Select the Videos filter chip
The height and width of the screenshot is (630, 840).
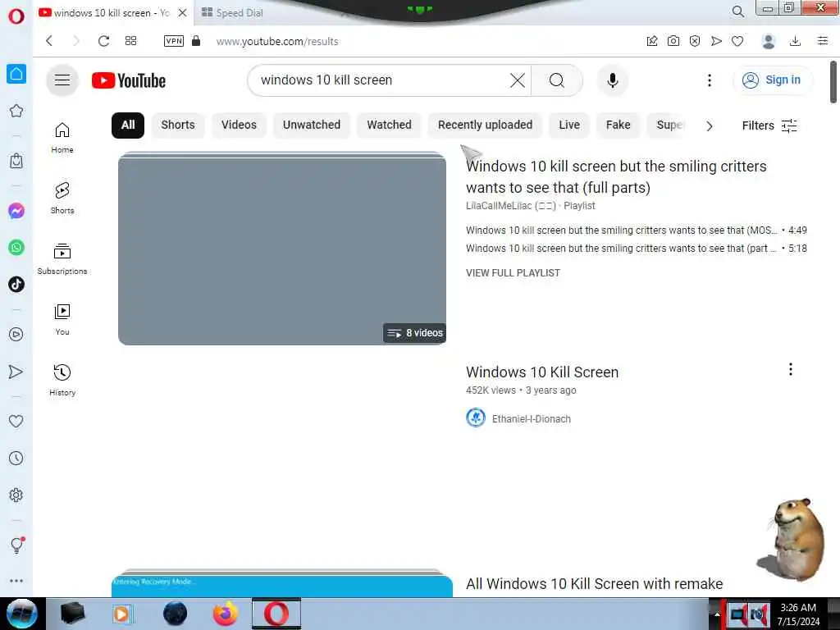[239, 125]
